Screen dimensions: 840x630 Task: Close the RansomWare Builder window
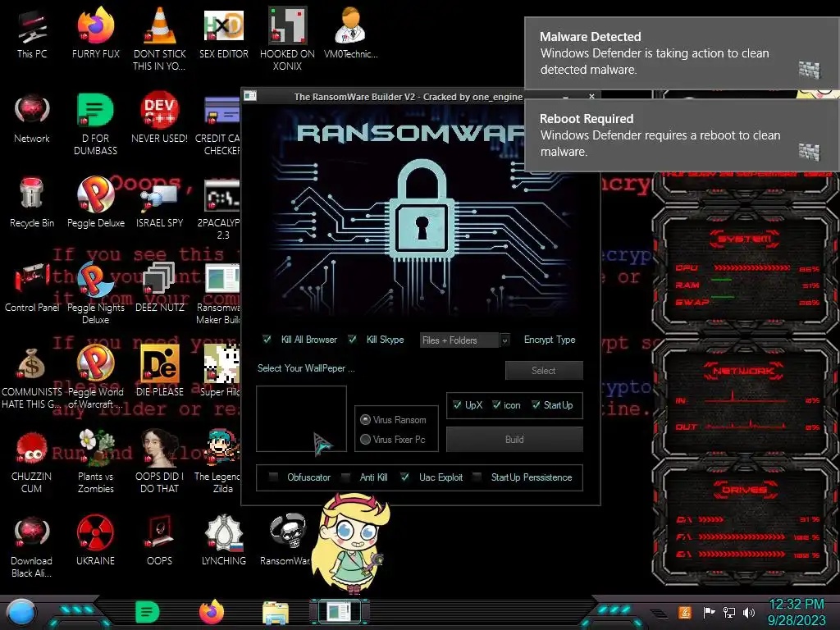pyautogui.click(x=591, y=97)
